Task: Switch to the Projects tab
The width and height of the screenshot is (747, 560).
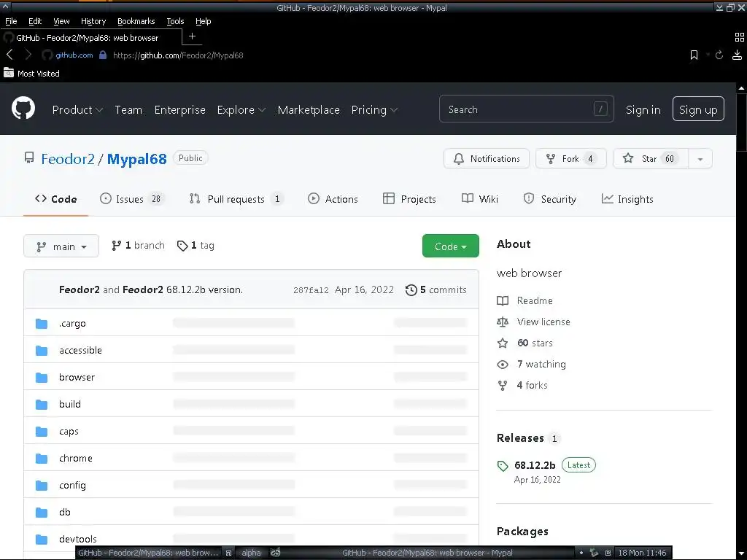Action: coord(410,199)
